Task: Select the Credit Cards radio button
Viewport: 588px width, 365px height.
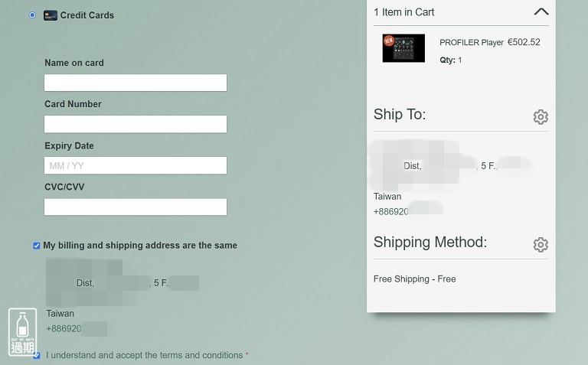Action: coord(32,15)
